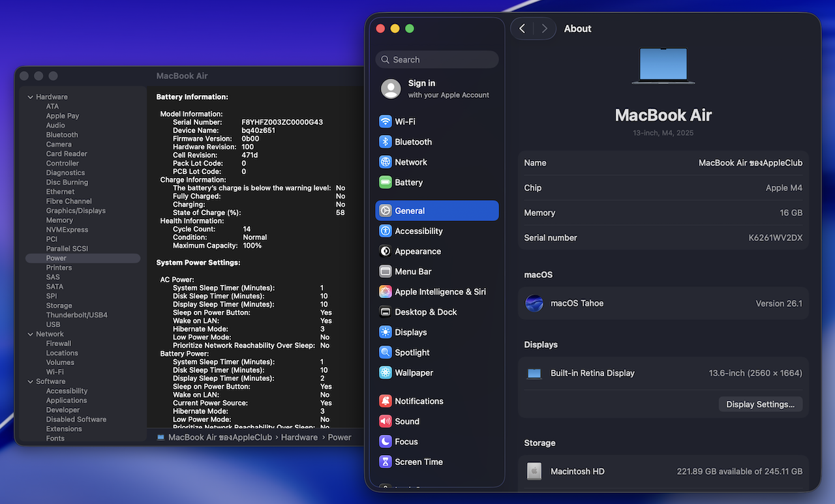Viewport: 835px width, 504px height.
Task: Click the Display Settings button
Action: click(760, 404)
